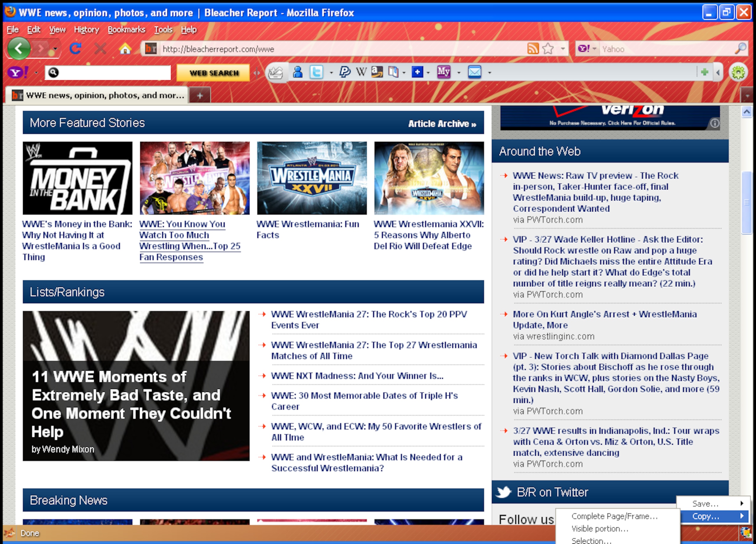The height and width of the screenshot is (544, 756).
Task: Open the Home page icon
Action: 125,49
